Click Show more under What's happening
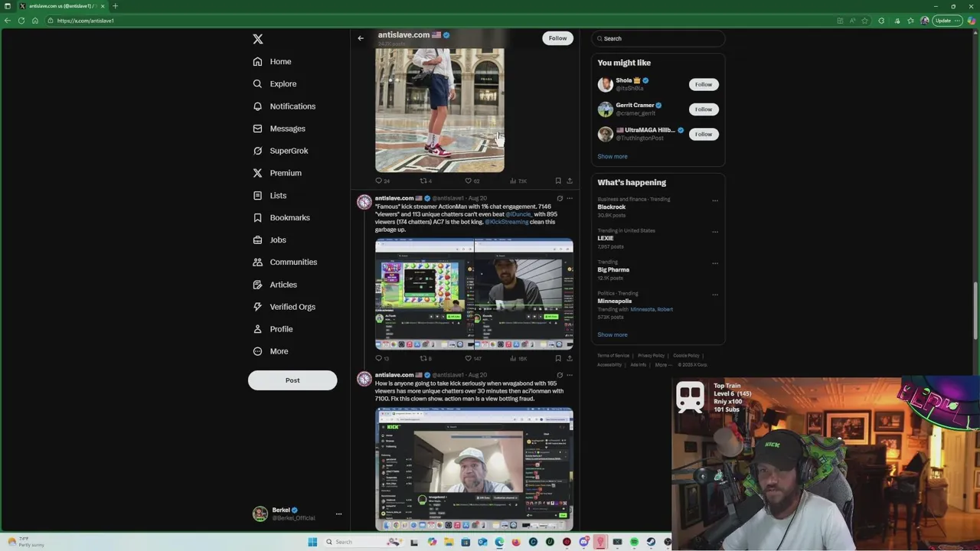 tap(612, 334)
